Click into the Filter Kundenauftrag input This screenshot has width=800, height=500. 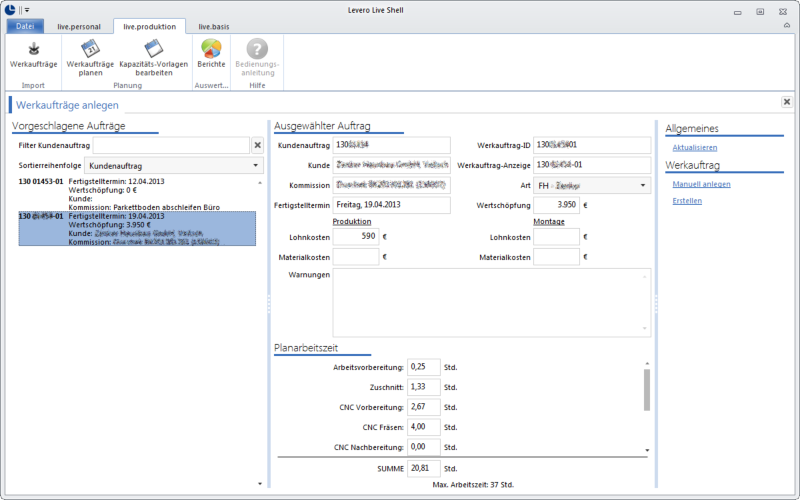tap(171, 145)
